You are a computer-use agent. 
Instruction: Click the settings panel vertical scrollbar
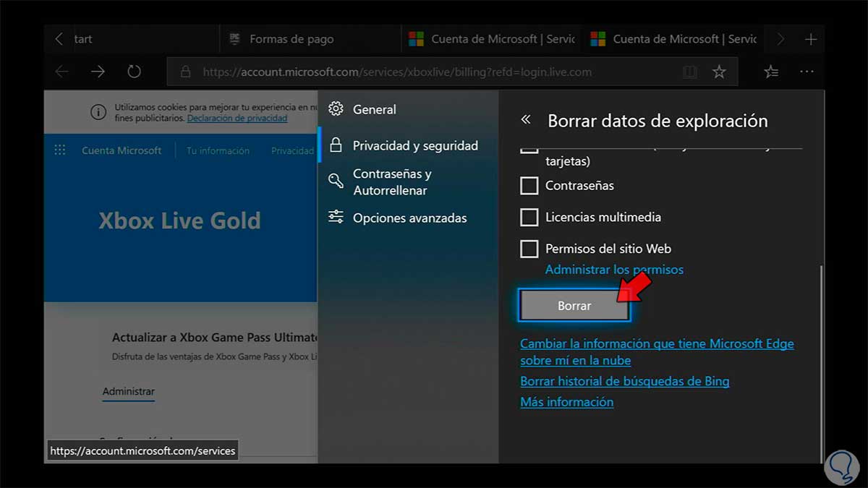820,363
